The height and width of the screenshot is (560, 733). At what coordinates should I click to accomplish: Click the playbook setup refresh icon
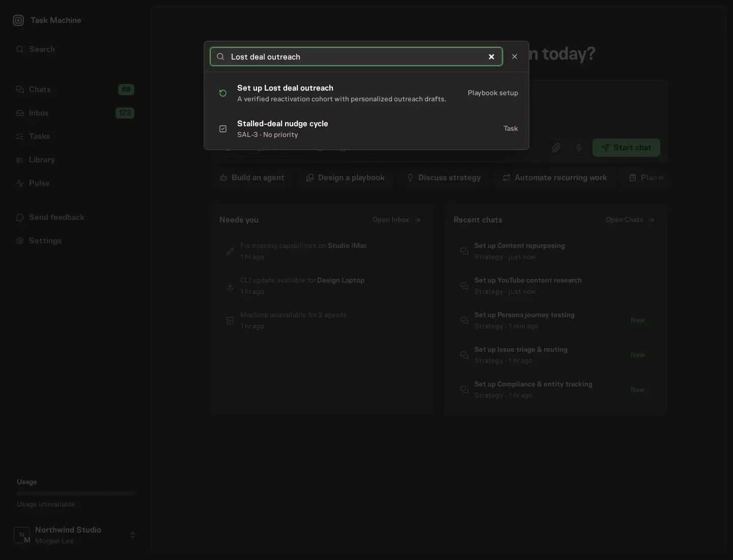tap(223, 93)
